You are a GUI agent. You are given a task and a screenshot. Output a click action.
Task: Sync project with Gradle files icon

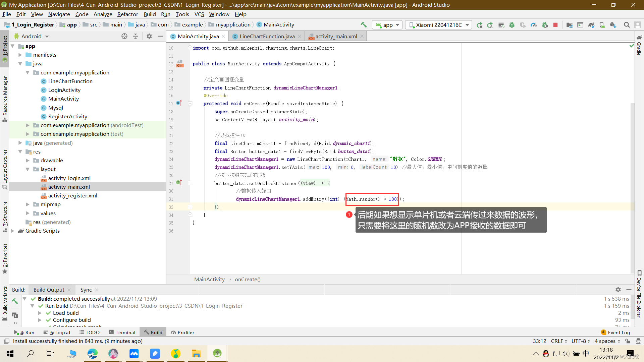click(x=591, y=25)
